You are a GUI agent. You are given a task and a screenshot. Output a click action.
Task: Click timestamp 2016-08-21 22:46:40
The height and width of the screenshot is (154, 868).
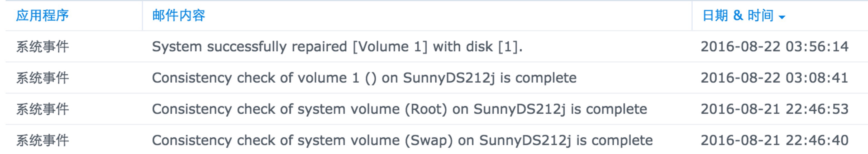[774, 141]
